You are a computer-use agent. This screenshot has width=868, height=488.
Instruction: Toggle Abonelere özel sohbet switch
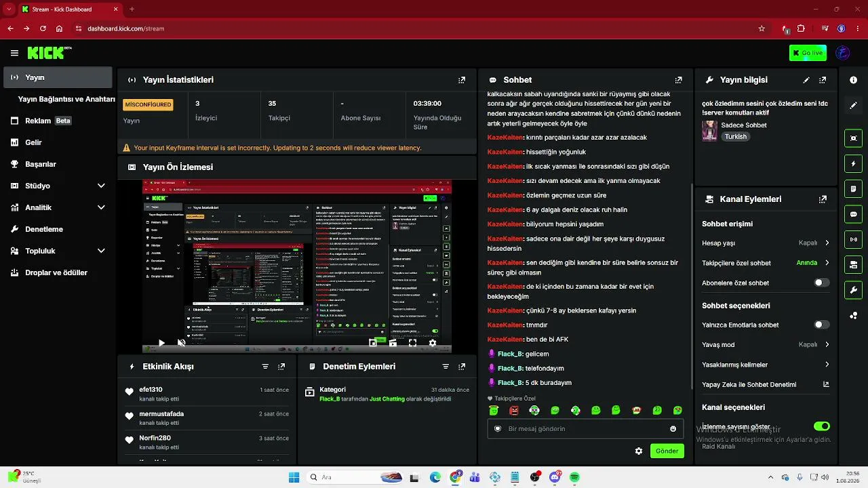tap(821, 283)
